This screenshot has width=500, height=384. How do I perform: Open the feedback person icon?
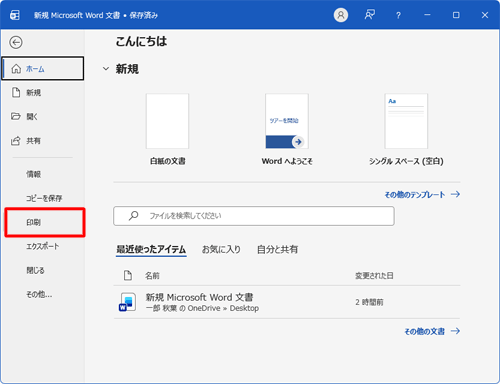[369, 15]
